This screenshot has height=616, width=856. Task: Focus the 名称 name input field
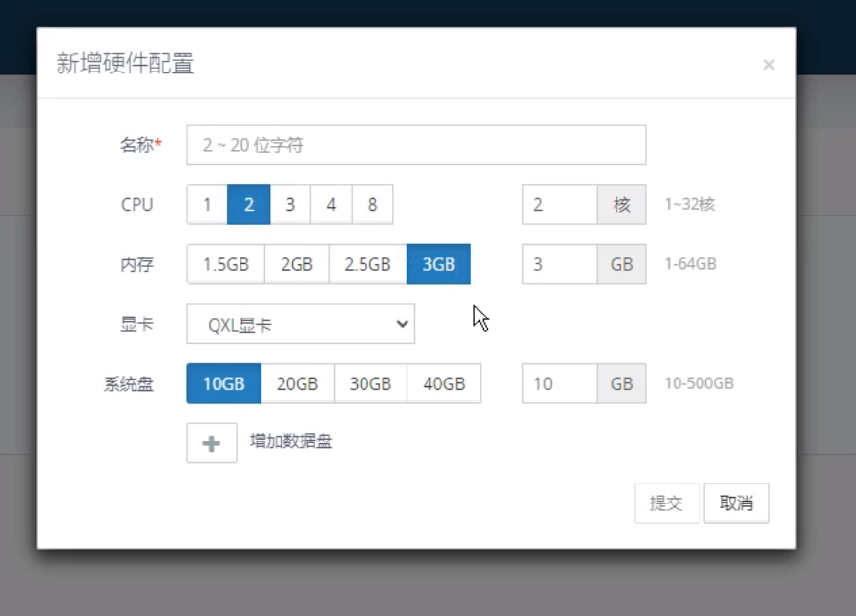coord(416,145)
